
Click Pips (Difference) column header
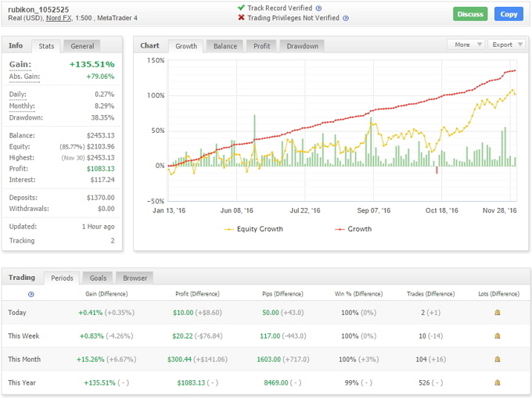[282, 294]
